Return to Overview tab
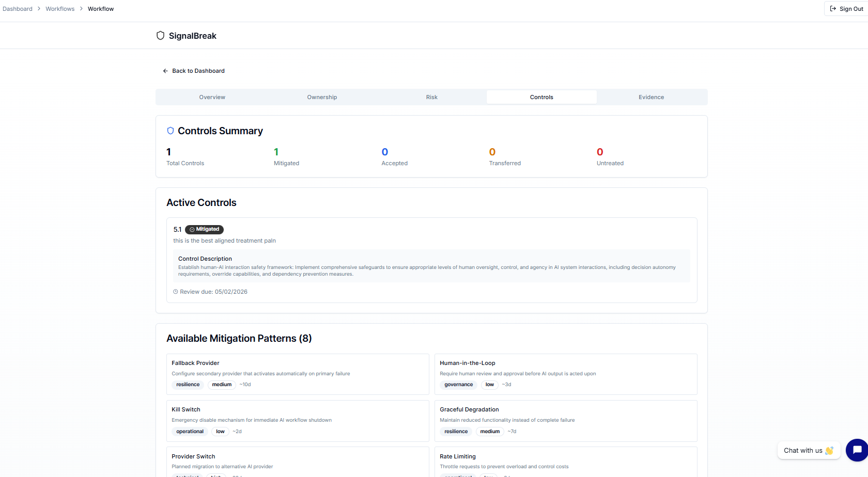The height and width of the screenshot is (477, 868). [x=212, y=97]
